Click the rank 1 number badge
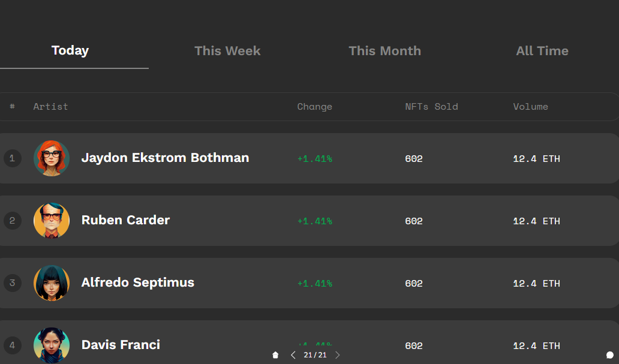Image resolution: width=619 pixels, height=364 pixels. (12, 158)
